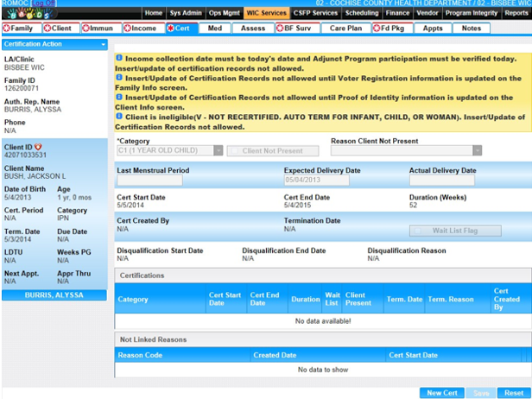This screenshot has width=532, height=399.
Task: Switch to the Family tab
Action: pos(22,28)
